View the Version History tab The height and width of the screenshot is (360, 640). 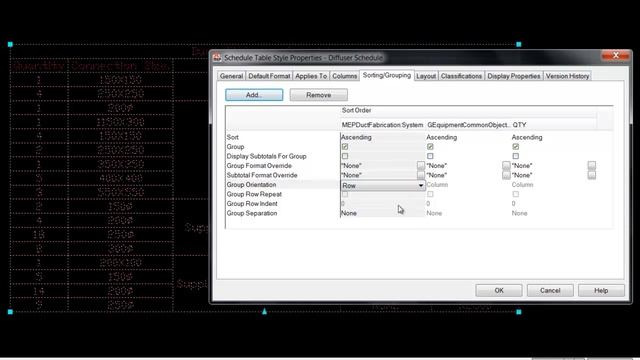(x=567, y=76)
